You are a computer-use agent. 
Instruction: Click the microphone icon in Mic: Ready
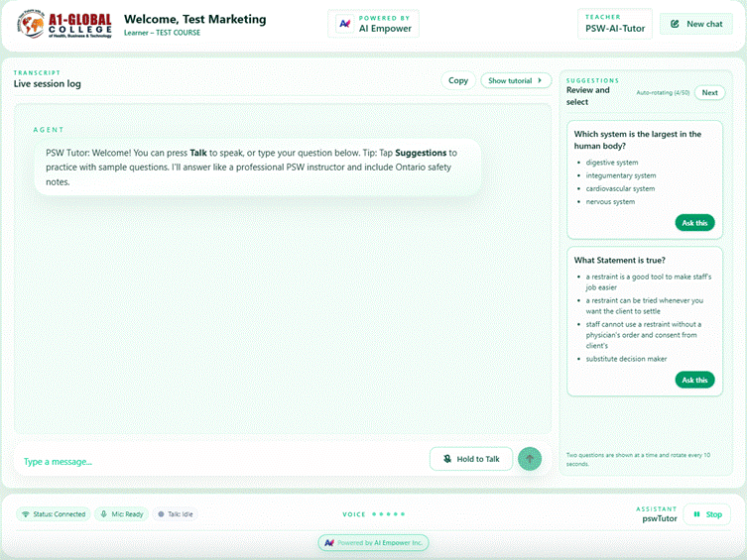103,513
